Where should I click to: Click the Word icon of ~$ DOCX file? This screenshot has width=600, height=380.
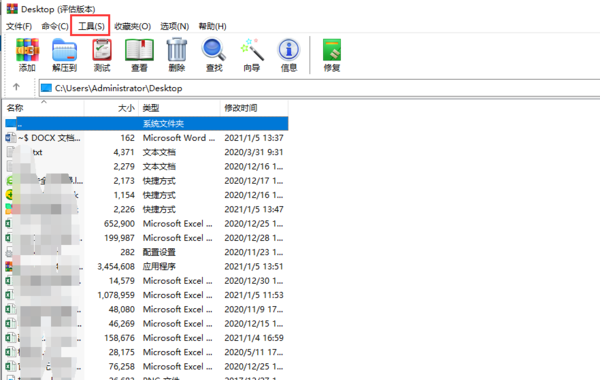click(10, 138)
